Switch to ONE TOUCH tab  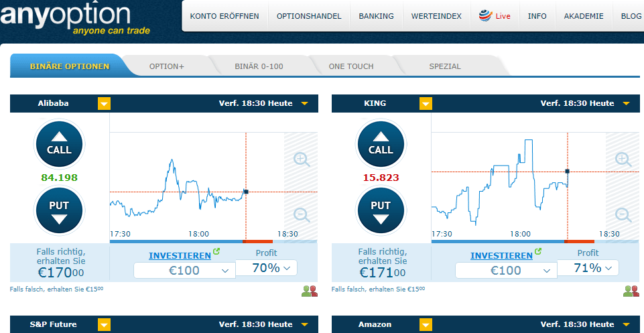pos(351,66)
